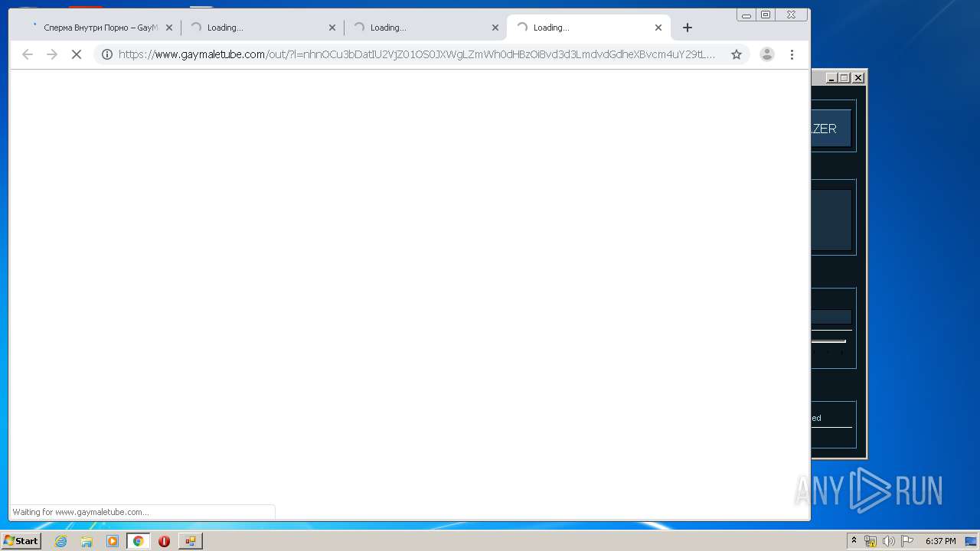Focus the gaymaletube.com address bar
This screenshot has height=551, width=980.
tap(417, 54)
